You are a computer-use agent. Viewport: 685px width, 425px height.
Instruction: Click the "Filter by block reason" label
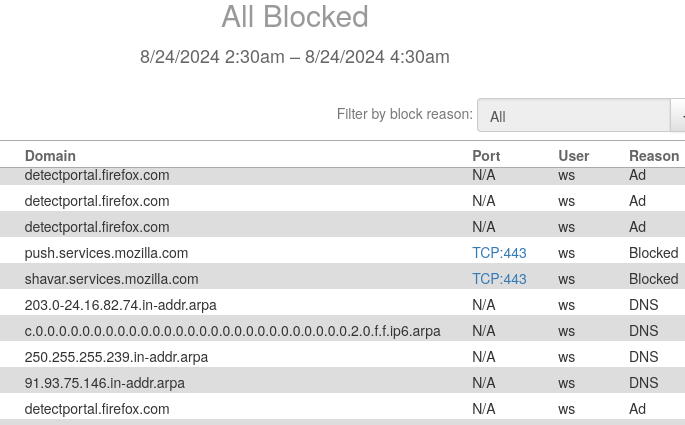point(404,114)
